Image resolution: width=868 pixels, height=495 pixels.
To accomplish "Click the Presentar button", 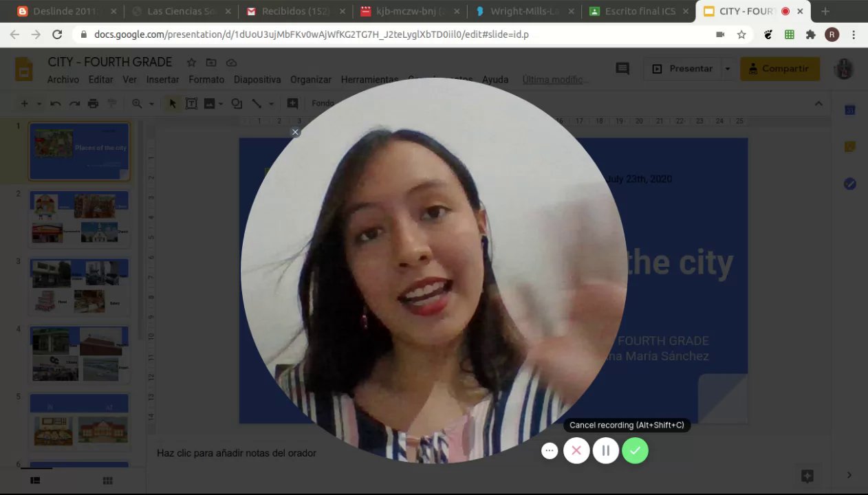I will click(682, 69).
